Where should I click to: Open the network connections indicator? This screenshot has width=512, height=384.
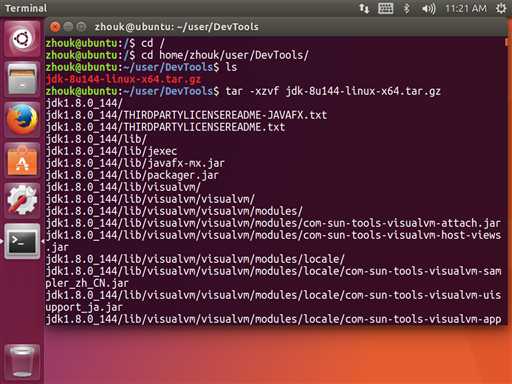coord(364,8)
